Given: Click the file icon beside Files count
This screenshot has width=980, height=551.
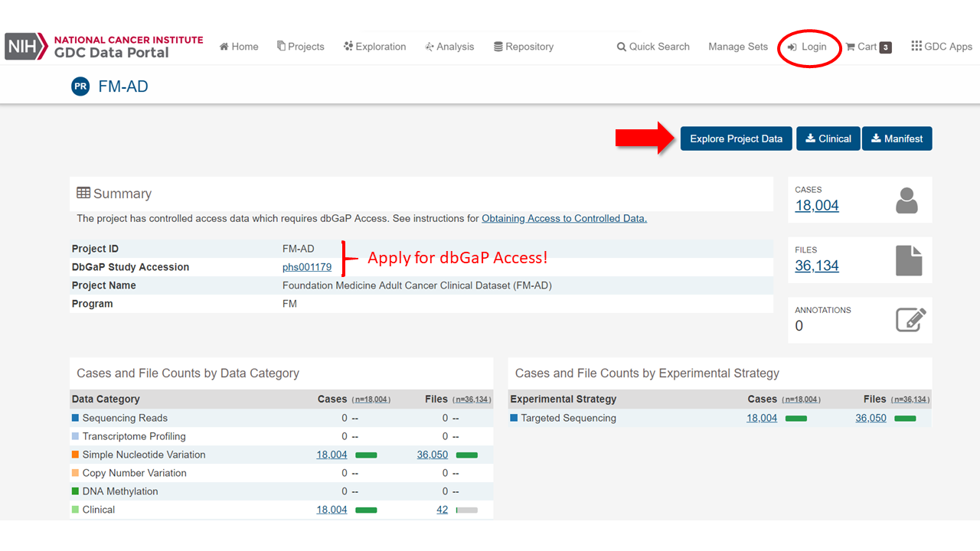Looking at the screenshot, I should [x=909, y=260].
